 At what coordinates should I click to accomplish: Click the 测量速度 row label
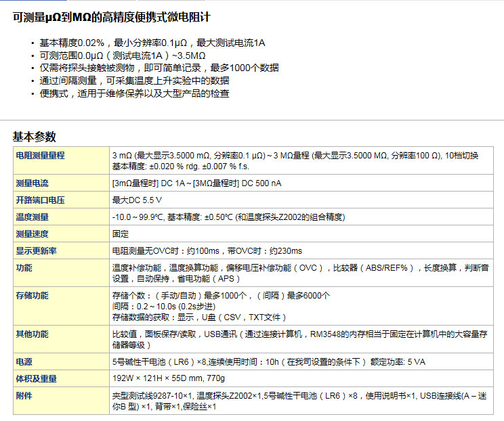pos(32,234)
